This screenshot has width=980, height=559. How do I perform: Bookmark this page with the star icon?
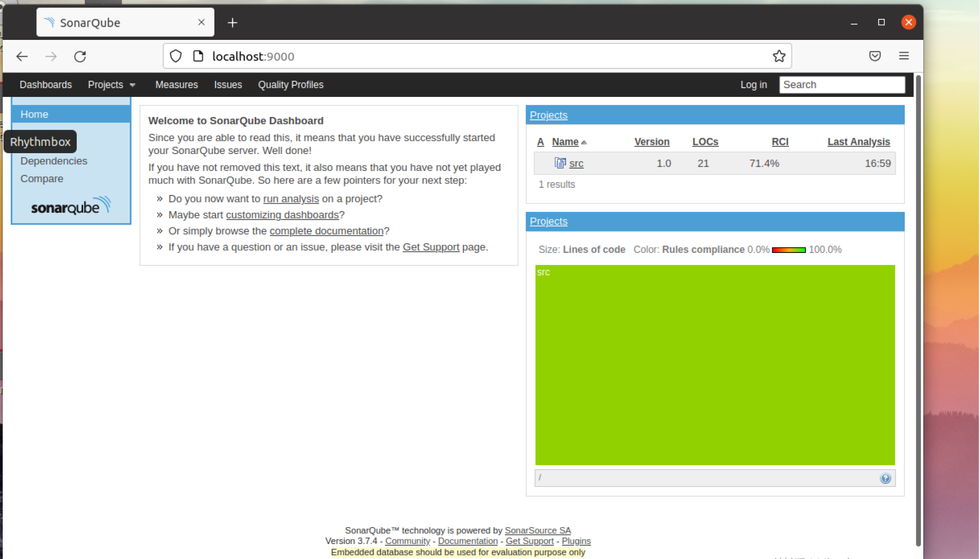(779, 56)
